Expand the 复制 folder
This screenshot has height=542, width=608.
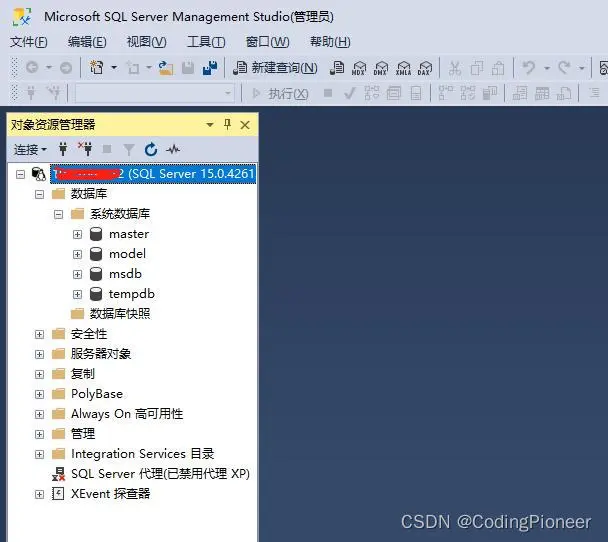pyautogui.click(x=39, y=375)
